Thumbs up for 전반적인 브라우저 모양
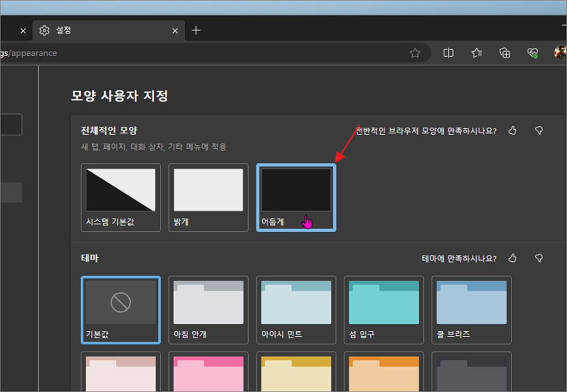The width and height of the screenshot is (567, 392). tap(513, 131)
